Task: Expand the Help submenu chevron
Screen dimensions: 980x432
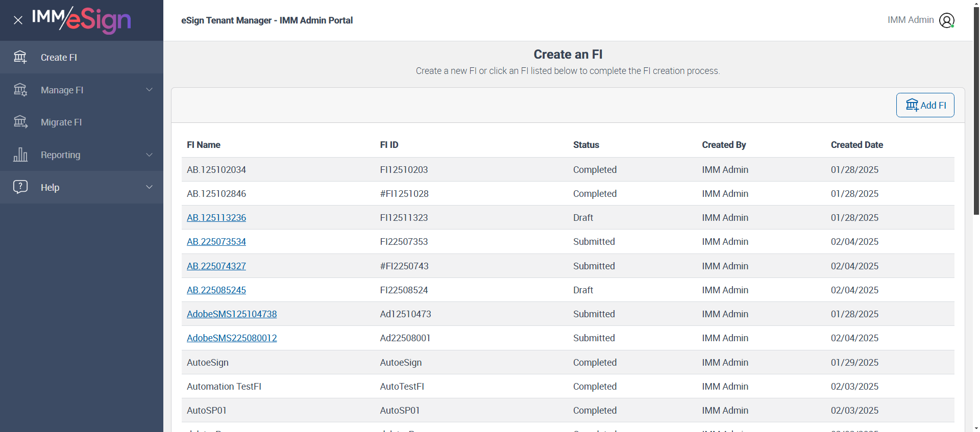Action: pyautogui.click(x=150, y=187)
